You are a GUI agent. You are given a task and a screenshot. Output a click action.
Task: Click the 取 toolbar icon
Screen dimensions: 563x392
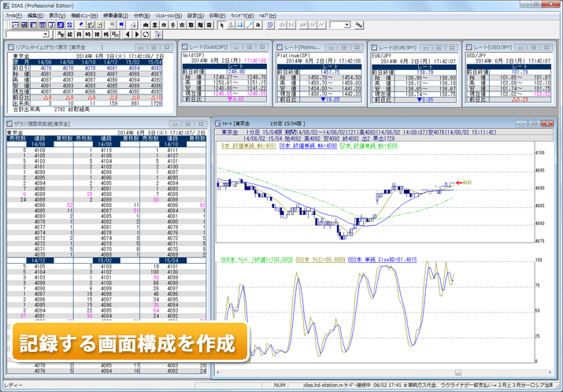190,25
